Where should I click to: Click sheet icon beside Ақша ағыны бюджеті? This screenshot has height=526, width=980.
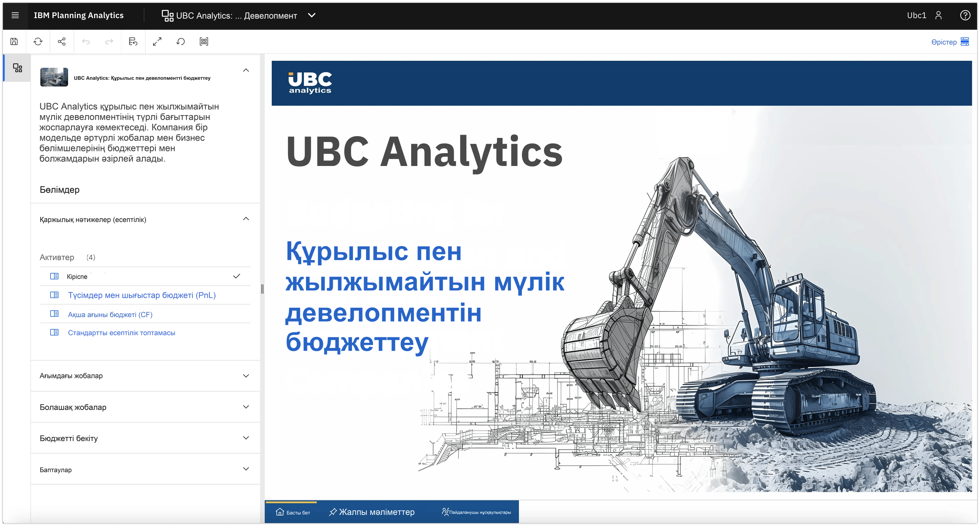(54, 314)
